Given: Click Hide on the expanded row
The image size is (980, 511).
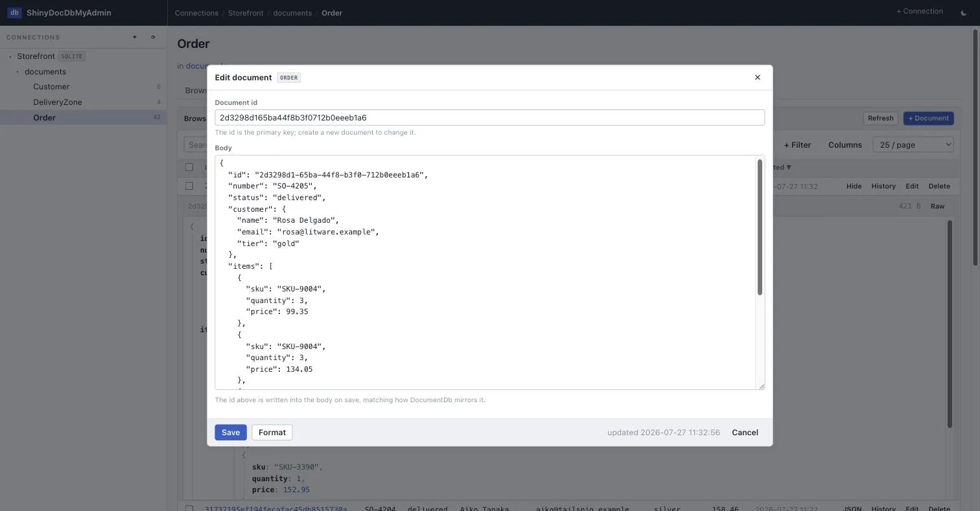Looking at the screenshot, I should click(854, 186).
